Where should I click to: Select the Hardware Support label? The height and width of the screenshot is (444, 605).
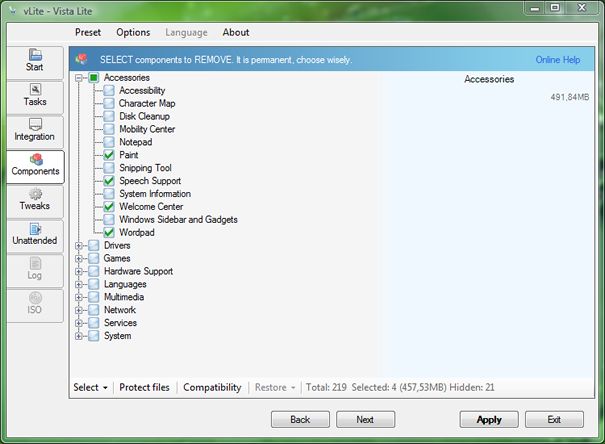pos(138,272)
